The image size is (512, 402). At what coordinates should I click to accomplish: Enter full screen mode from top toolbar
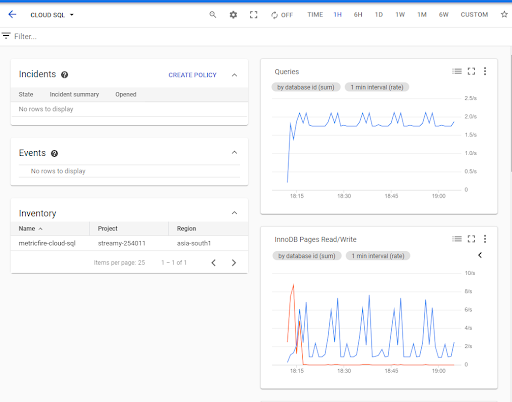point(254,15)
